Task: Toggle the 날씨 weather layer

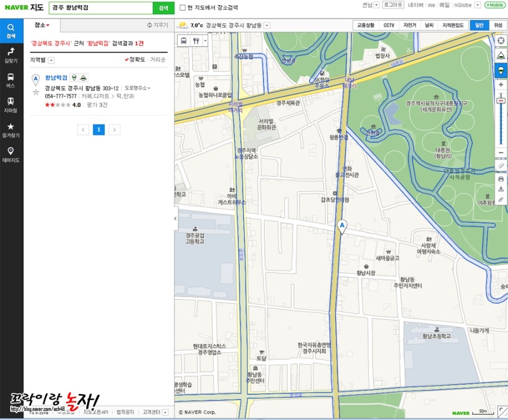Action: (x=430, y=25)
